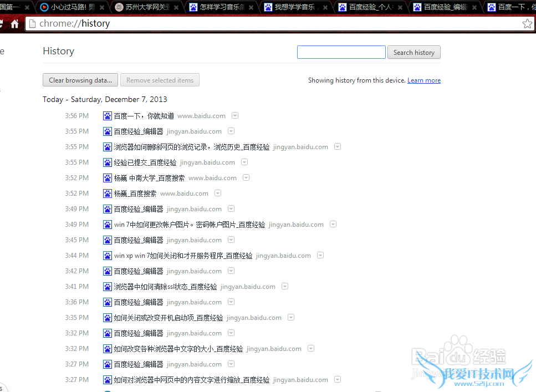Open dropdown for 百度一下，你就知道 entry

pos(235,116)
